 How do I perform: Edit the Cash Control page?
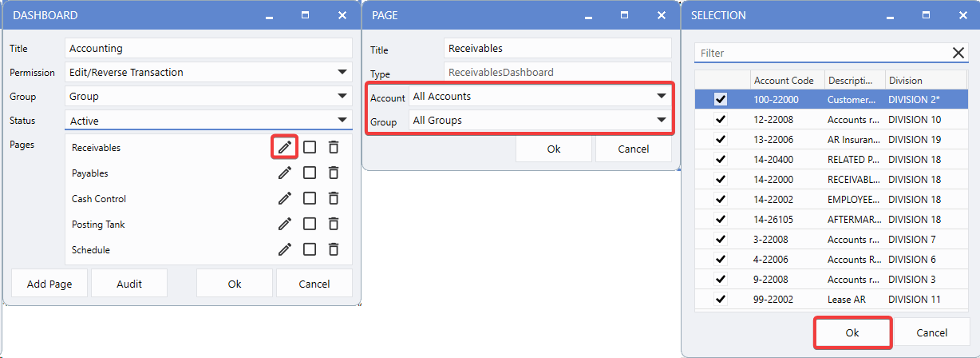coord(285,198)
